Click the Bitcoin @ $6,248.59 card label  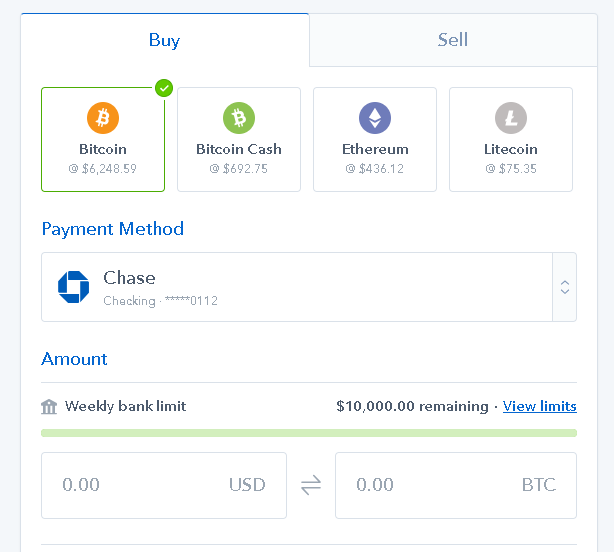click(x=103, y=159)
